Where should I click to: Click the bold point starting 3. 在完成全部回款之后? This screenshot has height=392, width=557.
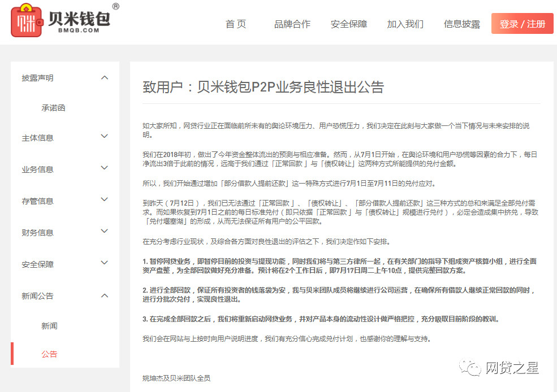tap(321, 319)
